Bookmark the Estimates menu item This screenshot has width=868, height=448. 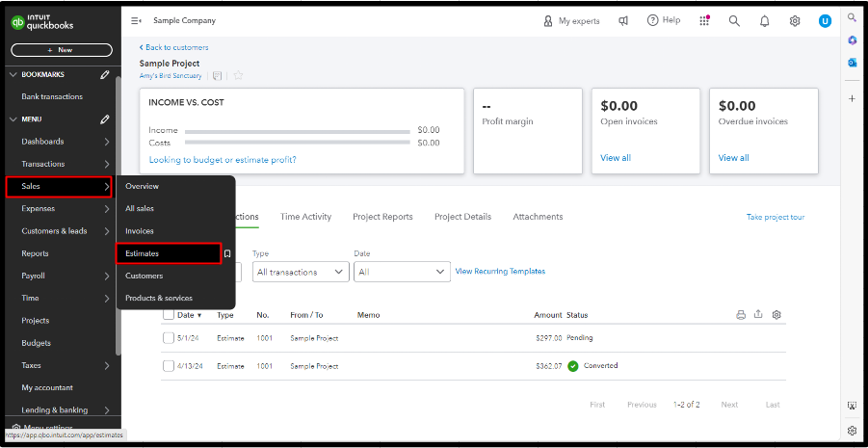click(x=227, y=253)
